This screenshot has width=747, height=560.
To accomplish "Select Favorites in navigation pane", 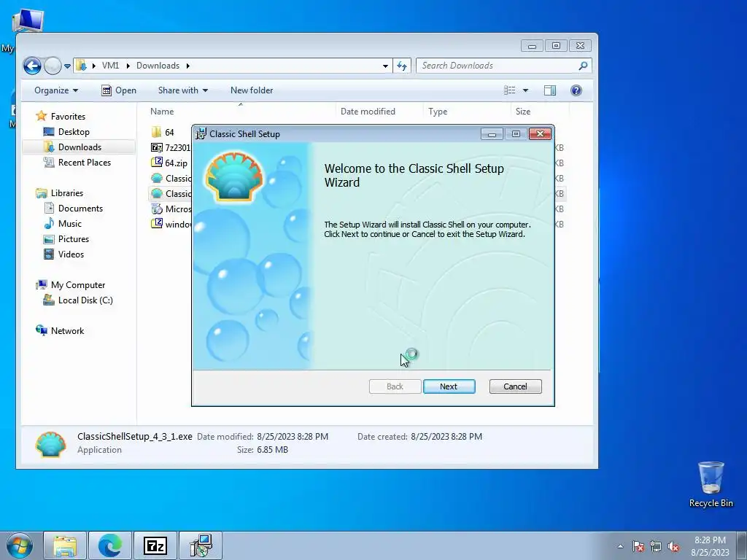I will [68, 116].
